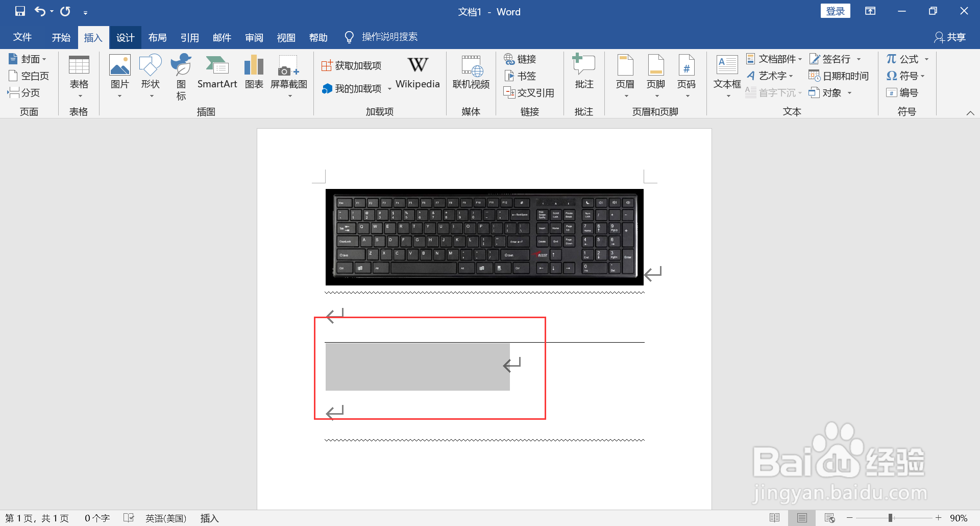
Task: Switch to the Layout (布局) tab
Action: click(x=157, y=37)
